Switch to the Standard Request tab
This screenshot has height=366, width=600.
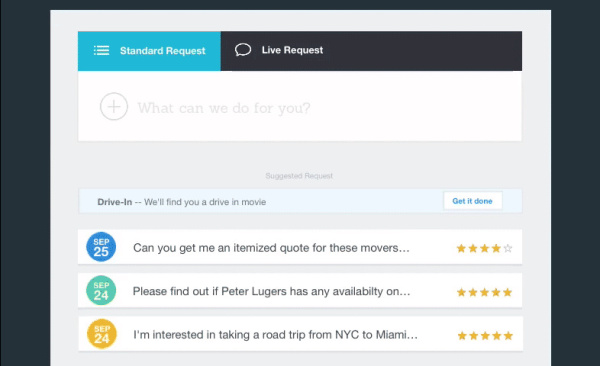point(149,51)
